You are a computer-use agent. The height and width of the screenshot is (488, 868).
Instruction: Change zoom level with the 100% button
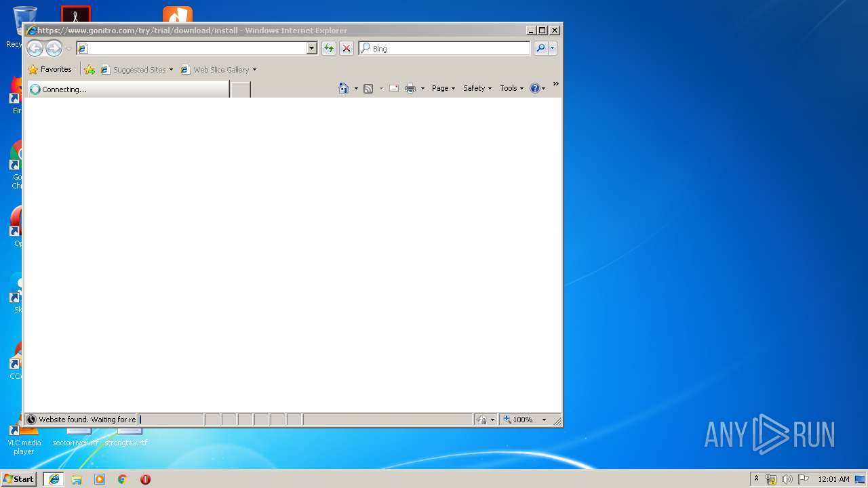point(519,420)
